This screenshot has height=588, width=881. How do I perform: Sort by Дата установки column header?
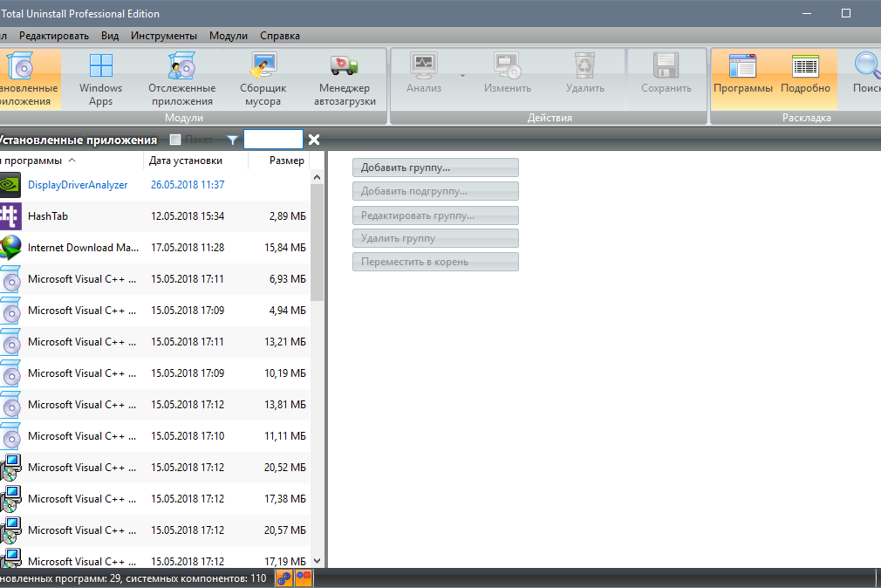coord(195,161)
